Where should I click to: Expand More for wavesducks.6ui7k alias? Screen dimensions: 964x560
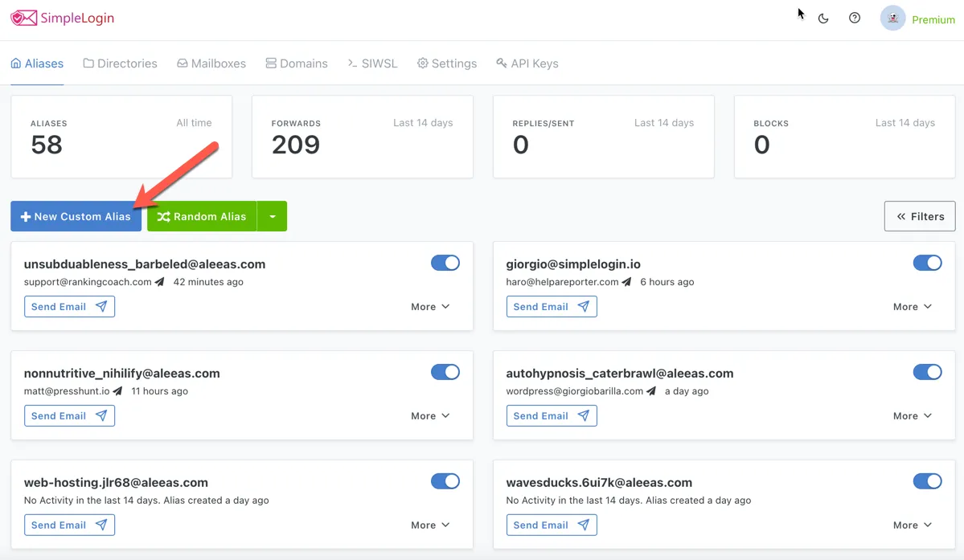[913, 525]
